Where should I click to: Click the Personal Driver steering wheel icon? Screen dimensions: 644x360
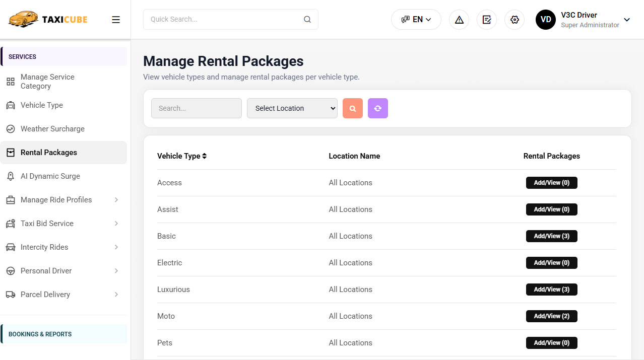point(11,271)
